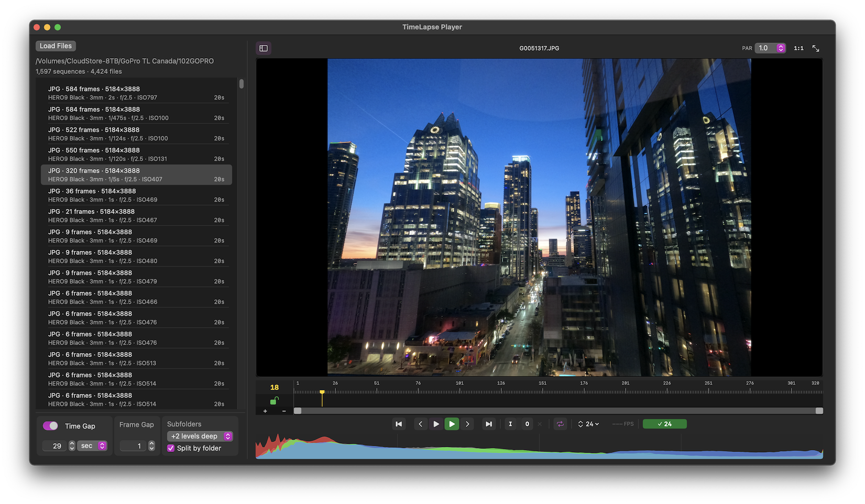
Task: Click the 1:1 zoom button
Action: point(798,48)
